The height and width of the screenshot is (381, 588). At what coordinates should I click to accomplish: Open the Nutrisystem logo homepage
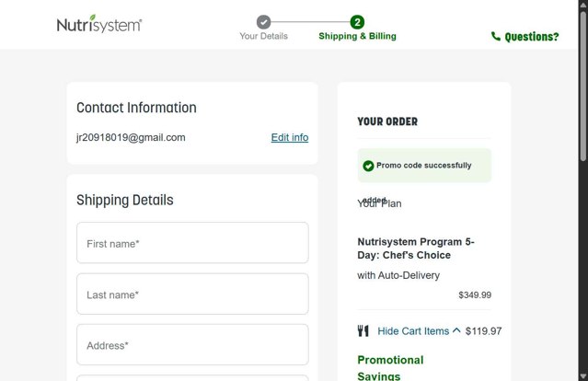[x=99, y=24]
